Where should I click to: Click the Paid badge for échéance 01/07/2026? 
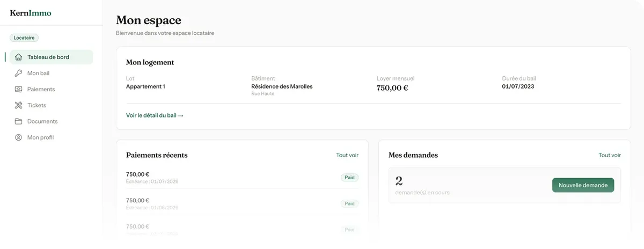pyautogui.click(x=349, y=178)
